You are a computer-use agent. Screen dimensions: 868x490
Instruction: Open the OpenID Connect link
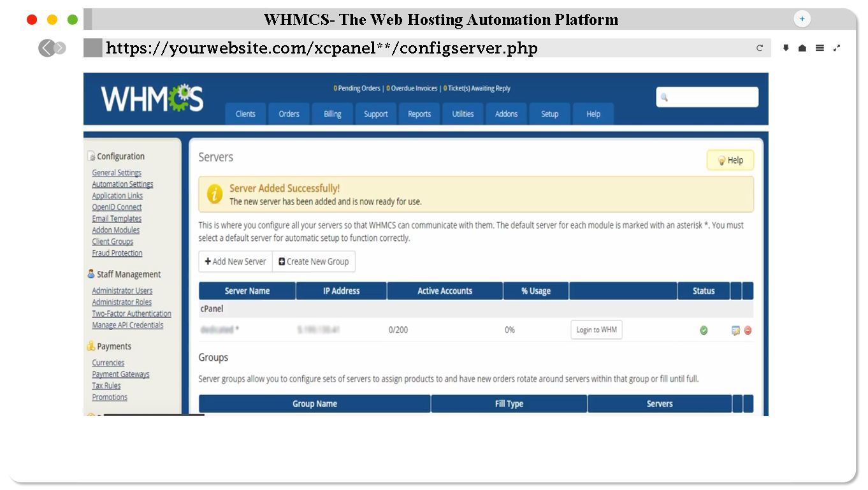tap(117, 207)
